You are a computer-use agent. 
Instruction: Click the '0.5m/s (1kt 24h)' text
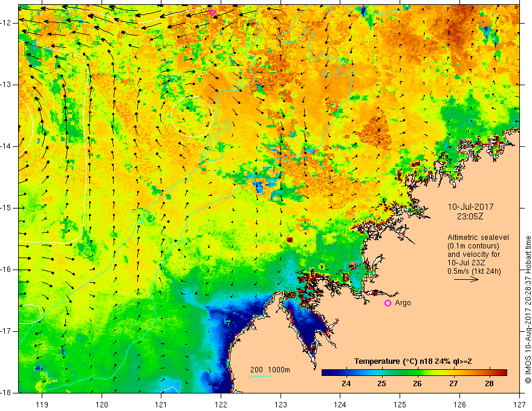[x=475, y=271]
